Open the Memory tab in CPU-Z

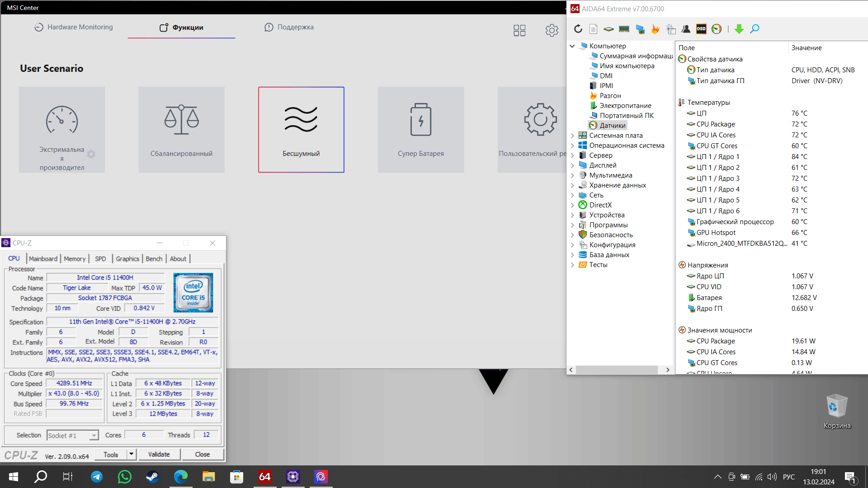[75, 258]
